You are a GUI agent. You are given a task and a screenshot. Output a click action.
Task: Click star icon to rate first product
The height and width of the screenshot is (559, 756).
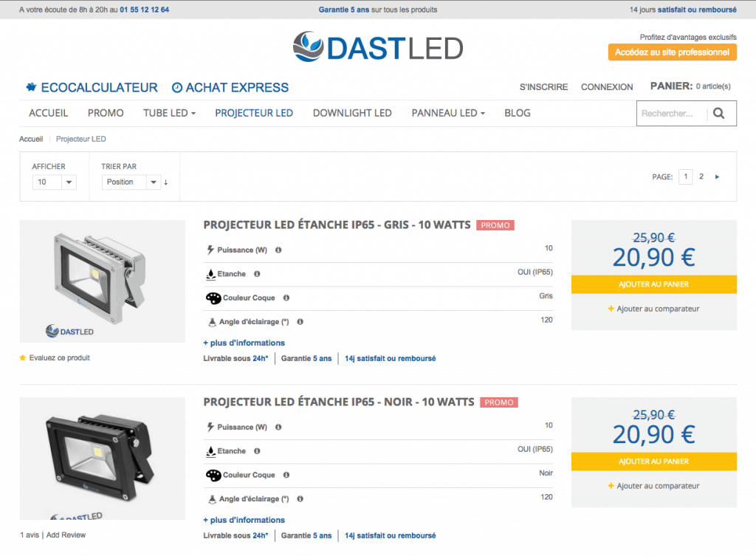(23, 358)
